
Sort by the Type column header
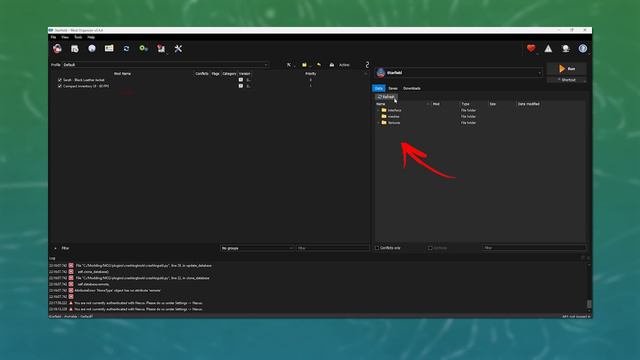465,104
